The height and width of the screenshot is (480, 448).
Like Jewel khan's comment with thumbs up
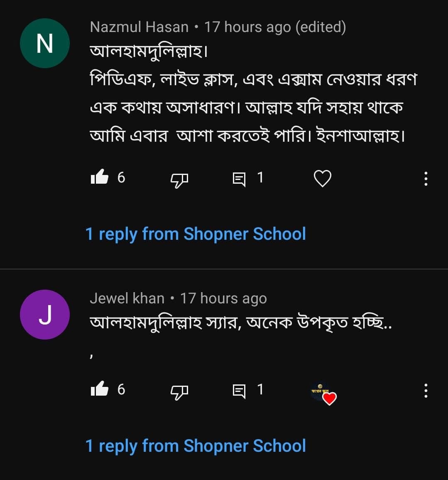100,389
